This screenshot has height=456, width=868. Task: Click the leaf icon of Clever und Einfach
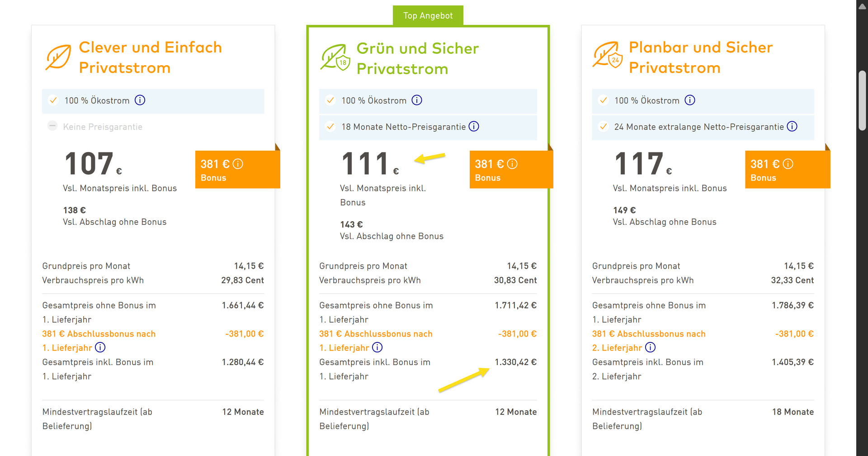[59, 57]
